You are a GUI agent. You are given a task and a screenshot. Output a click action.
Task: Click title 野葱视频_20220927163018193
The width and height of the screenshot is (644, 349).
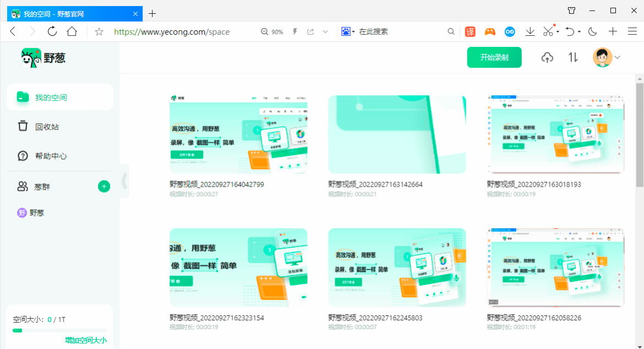pyautogui.click(x=534, y=185)
